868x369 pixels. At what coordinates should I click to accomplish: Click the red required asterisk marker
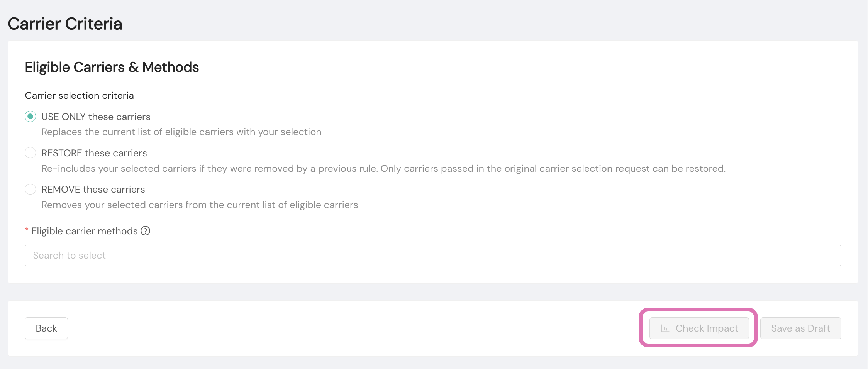(x=27, y=230)
